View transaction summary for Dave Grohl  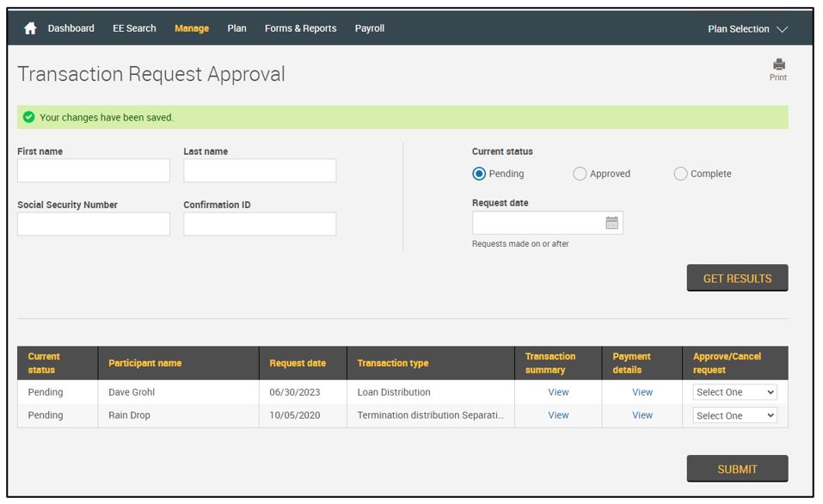pos(558,392)
